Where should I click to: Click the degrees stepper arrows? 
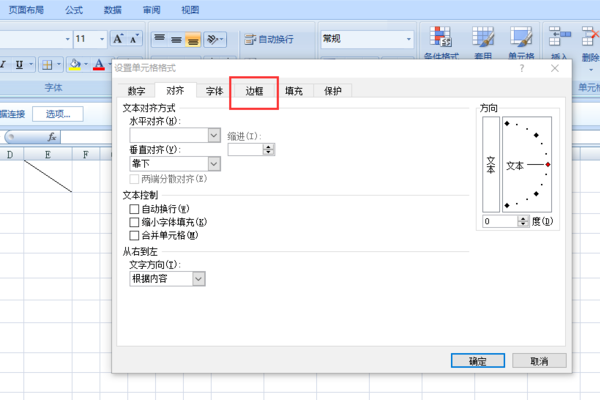(x=523, y=221)
